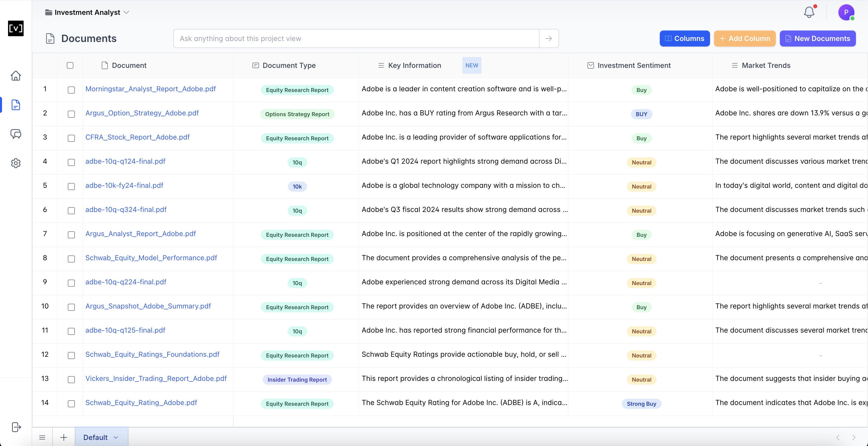Select row checkbox for adbe-10k-fy24-final.pdf
This screenshot has height=446, width=868.
tap(71, 187)
